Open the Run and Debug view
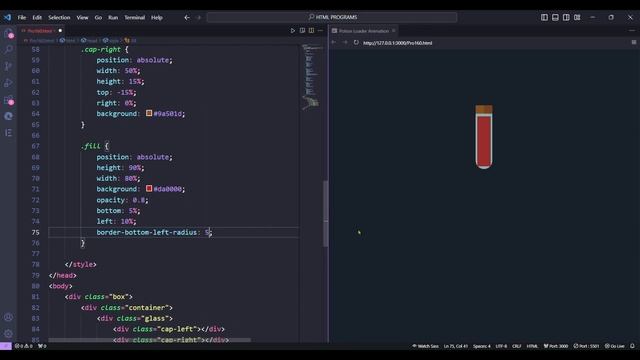The height and width of the screenshot is (360, 640). [x=9, y=83]
